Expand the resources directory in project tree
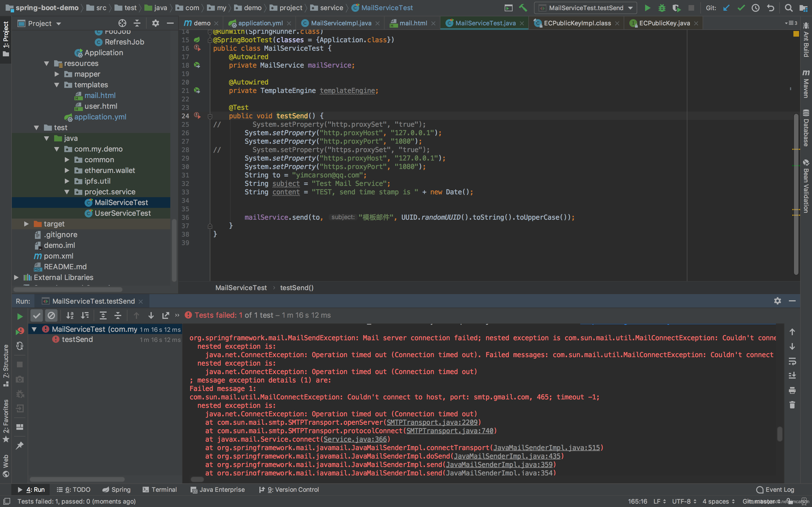Viewport: 812px width, 507px height. click(x=47, y=63)
